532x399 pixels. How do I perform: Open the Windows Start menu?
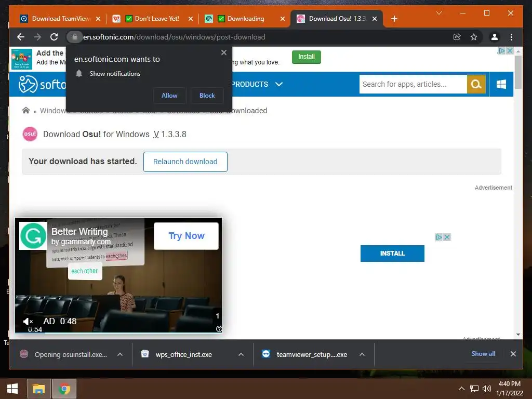pyautogui.click(x=12, y=389)
